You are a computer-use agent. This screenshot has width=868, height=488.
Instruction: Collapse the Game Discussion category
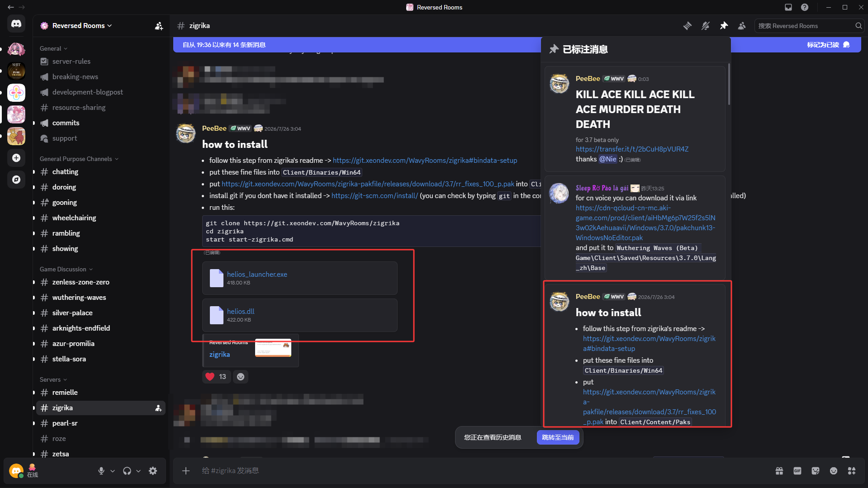[66, 269]
